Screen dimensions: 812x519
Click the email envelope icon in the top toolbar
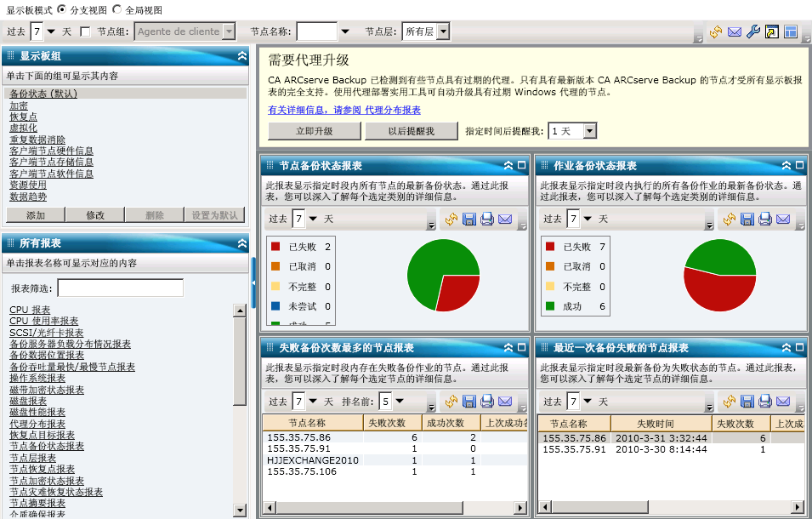tap(734, 32)
